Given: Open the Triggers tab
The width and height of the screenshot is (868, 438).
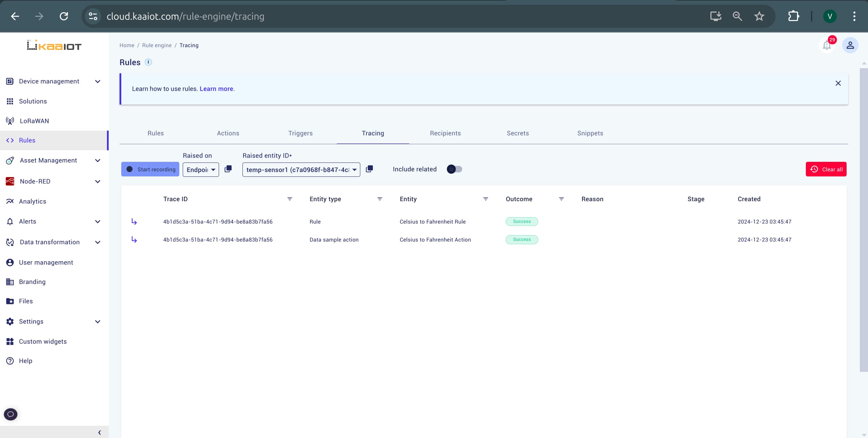Looking at the screenshot, I should coord(300,133).
